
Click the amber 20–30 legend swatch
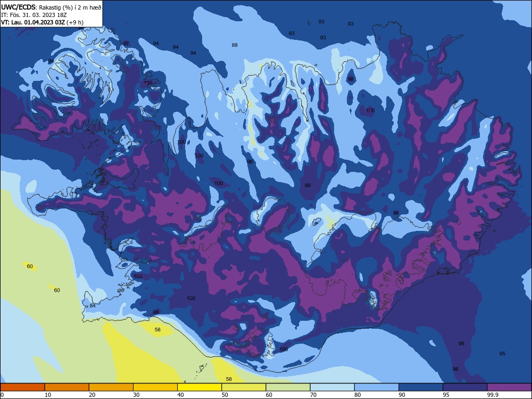[111, 387]
